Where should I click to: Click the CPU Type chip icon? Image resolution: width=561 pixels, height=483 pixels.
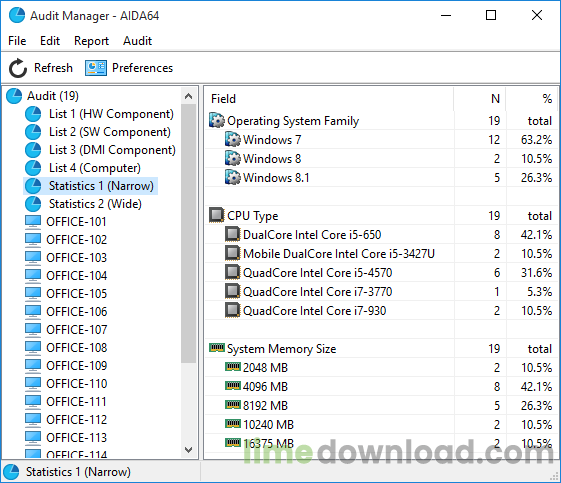pyautogui.click(x=217, y=215)
